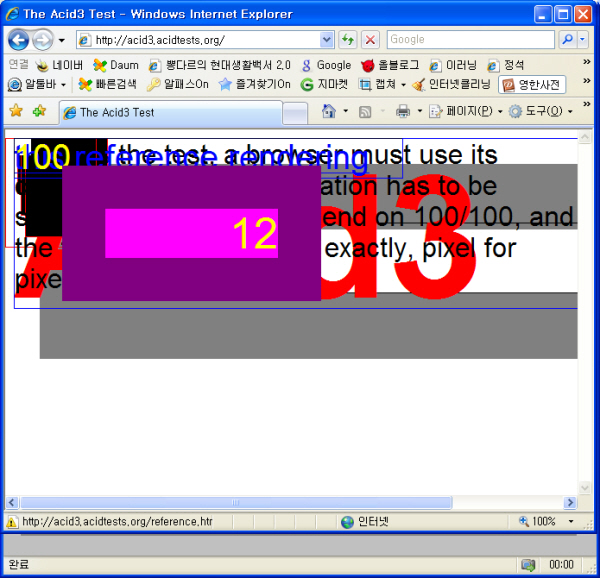Expand the Home button dropdown
Image resolution: width=600 pixels, height=578 pixels.
[x=346, y=111]
